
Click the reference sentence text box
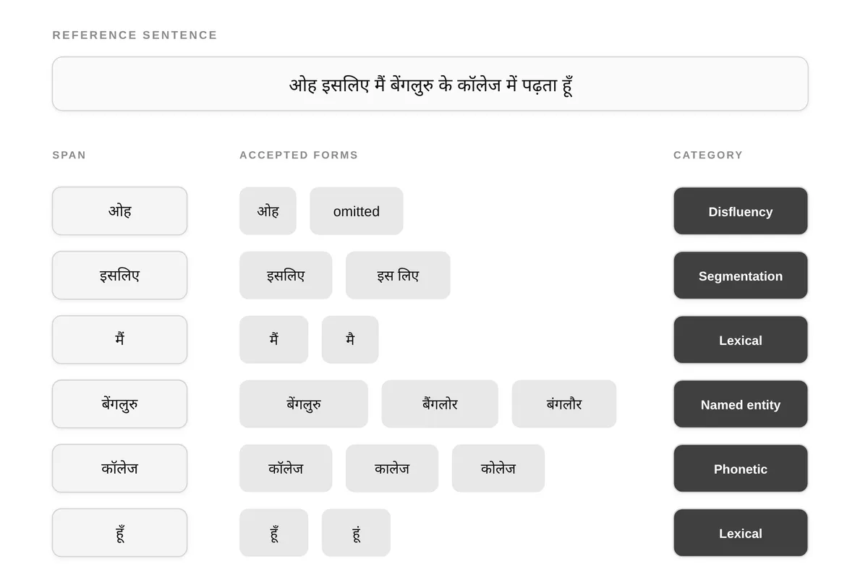(x=430, y=84)
